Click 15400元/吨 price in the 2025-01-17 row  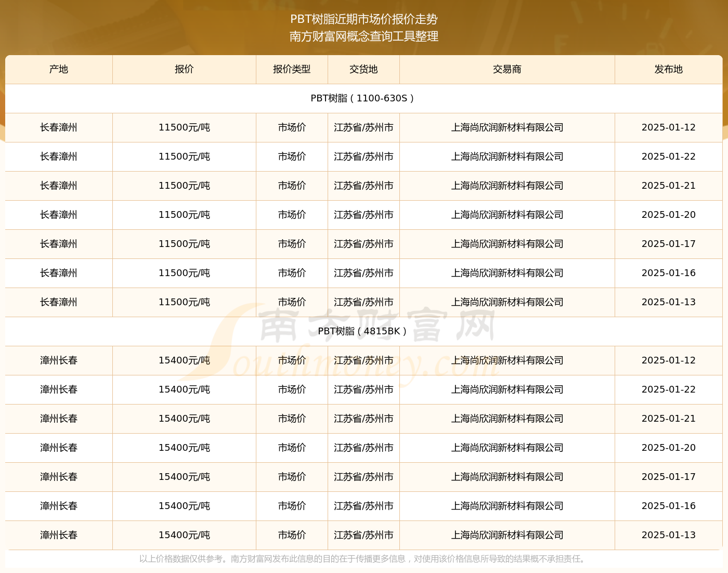coord(184,477)
